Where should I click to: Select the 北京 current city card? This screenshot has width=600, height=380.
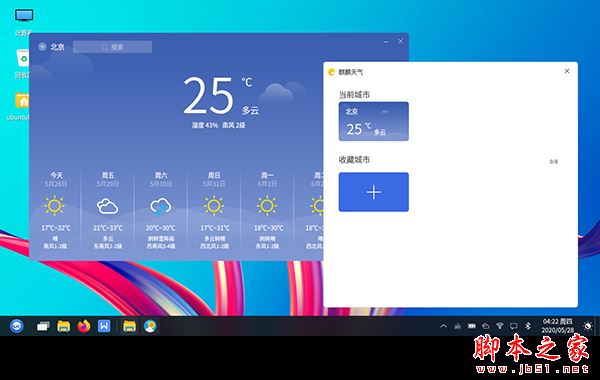pyautogui.click(x=373, y=121)
